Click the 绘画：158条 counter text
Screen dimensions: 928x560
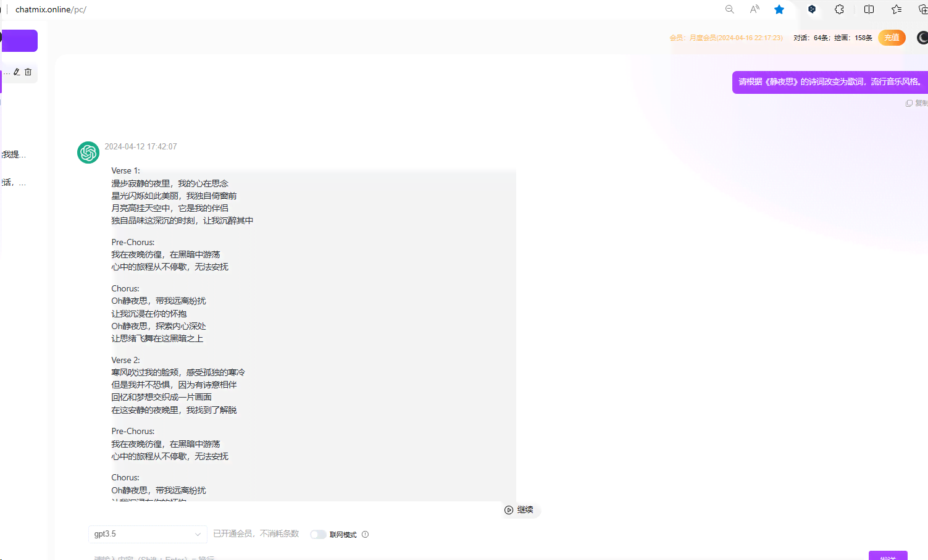coord(853,38)
